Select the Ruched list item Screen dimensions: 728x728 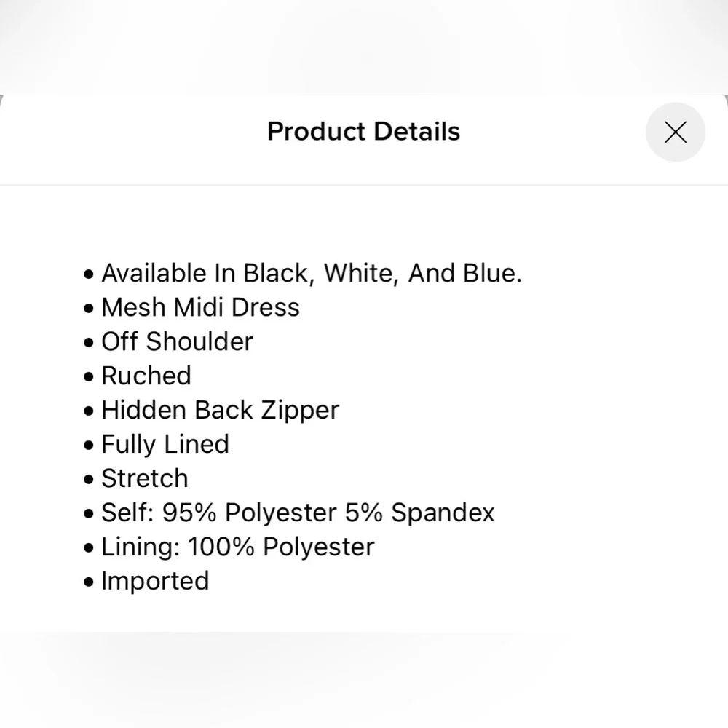[x=146, y=376]
